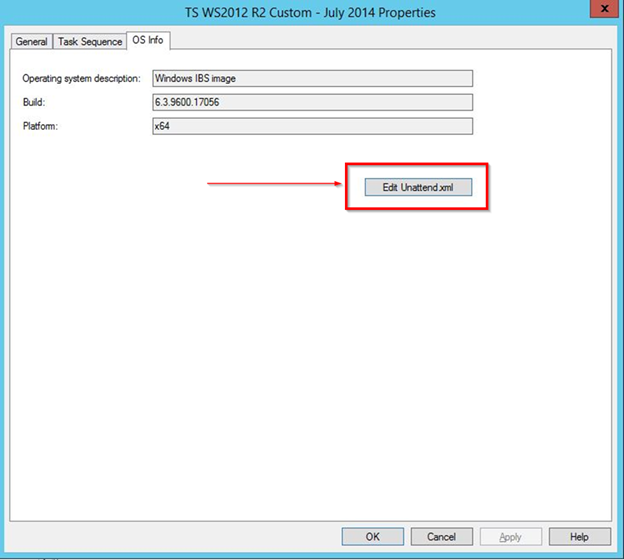Click the 'Platform:' label
Viewport: 624px width, 560px height.
[40, 126]
